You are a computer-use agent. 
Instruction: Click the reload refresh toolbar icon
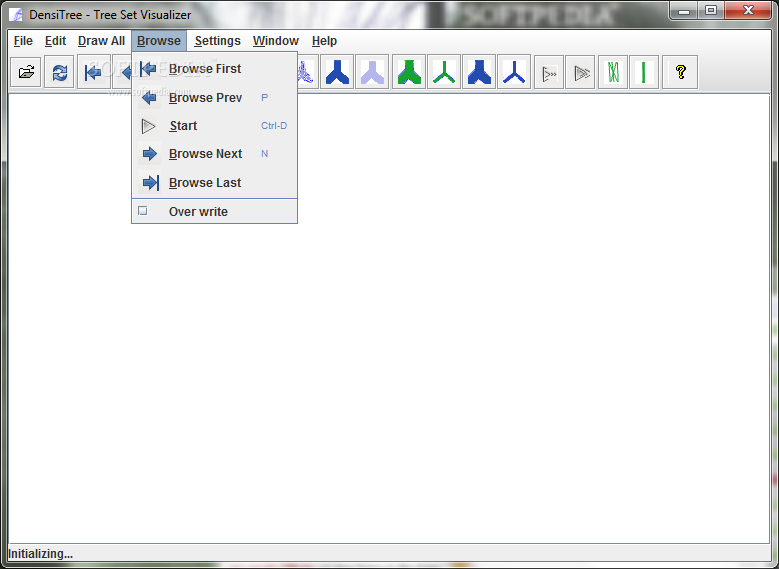point(59,73)
